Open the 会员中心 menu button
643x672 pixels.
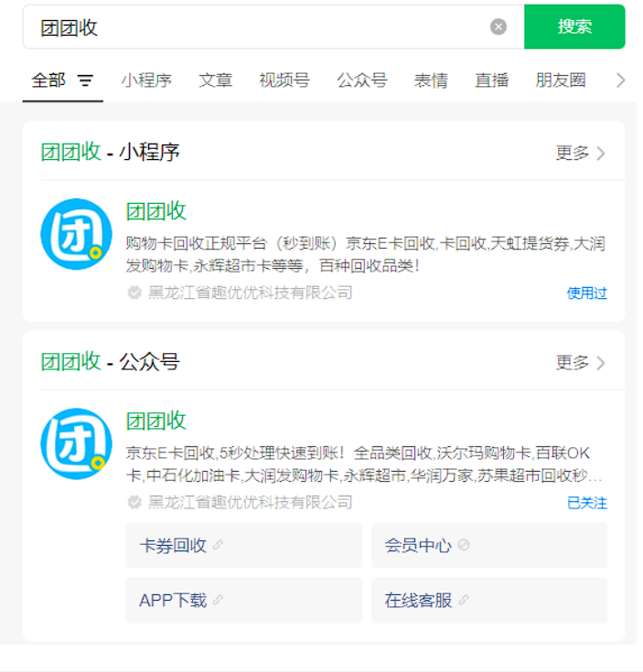tap(489, 545)
